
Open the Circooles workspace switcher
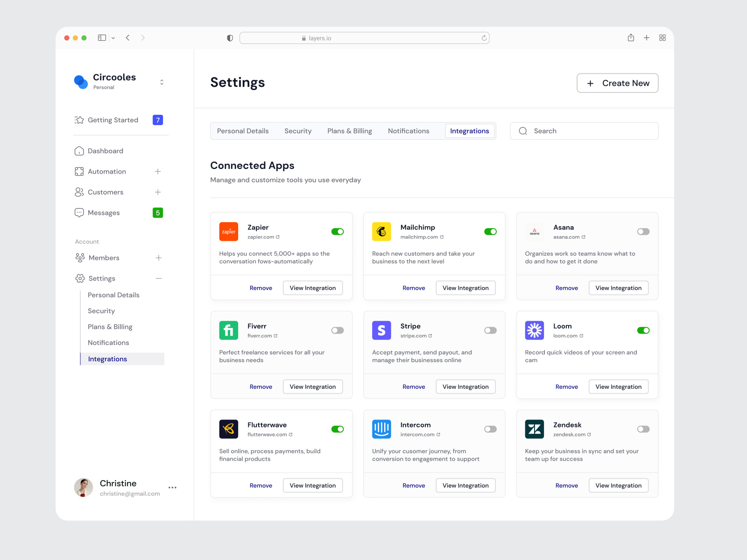coord(162,82)
